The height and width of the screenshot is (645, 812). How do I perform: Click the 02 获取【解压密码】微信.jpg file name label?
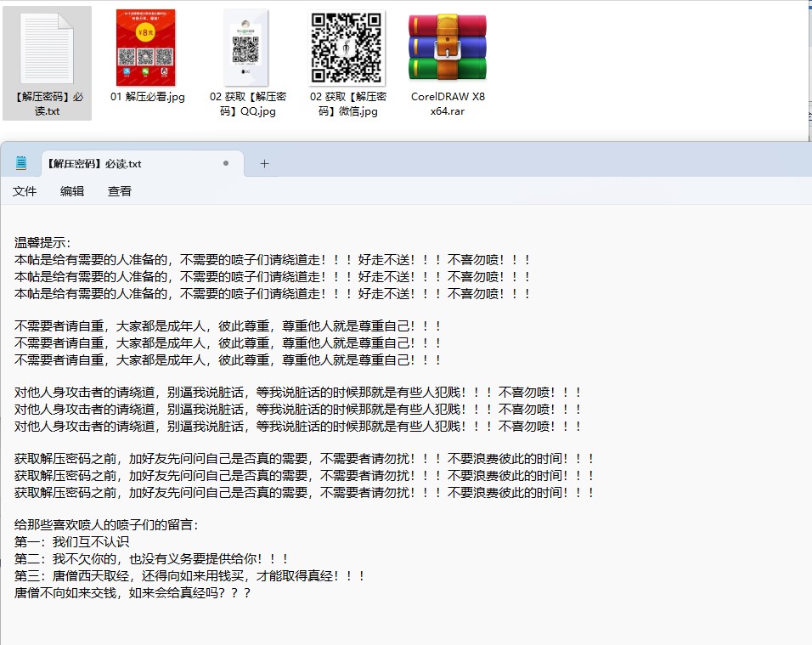(x=348, y=104)
